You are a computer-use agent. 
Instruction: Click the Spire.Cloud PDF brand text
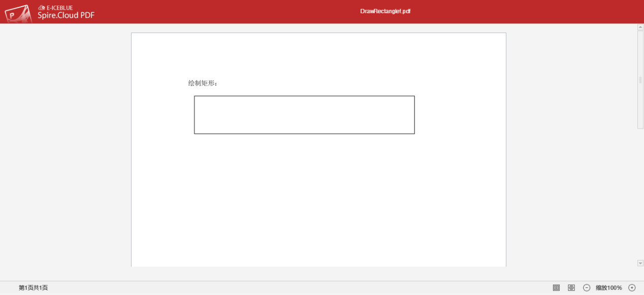click(65, 15)
